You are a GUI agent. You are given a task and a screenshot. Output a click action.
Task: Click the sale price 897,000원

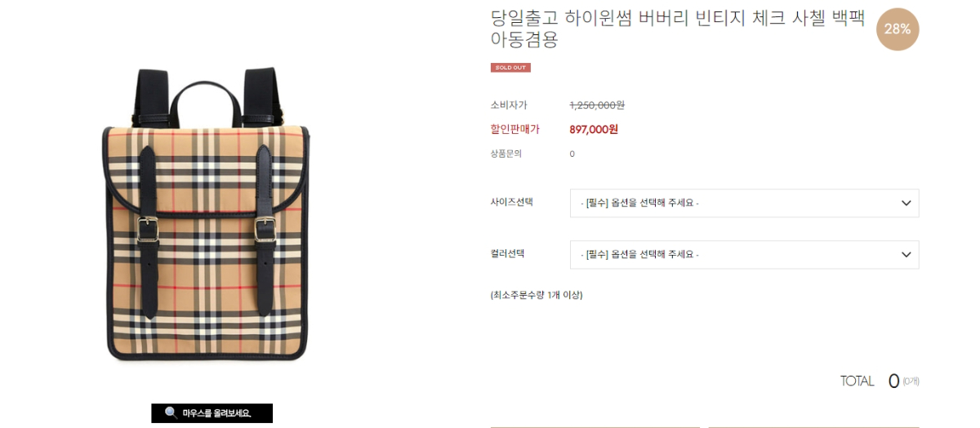pos(594,129)
